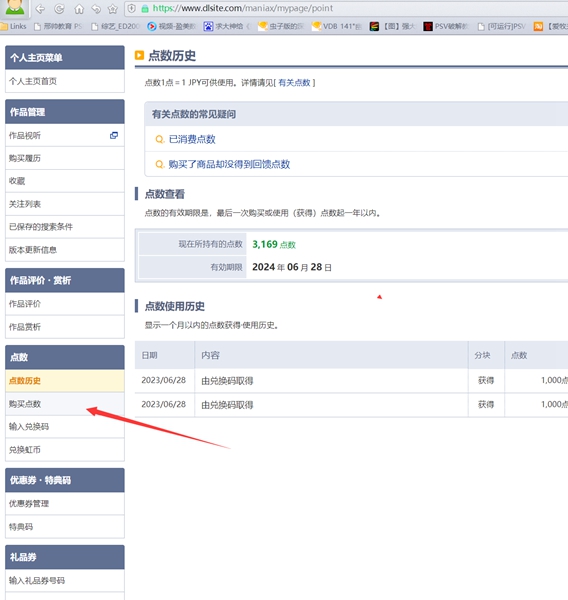The image size is (568, 600).
Task: Open the Links bookmark folder
Action: click(x=14, y=26)
